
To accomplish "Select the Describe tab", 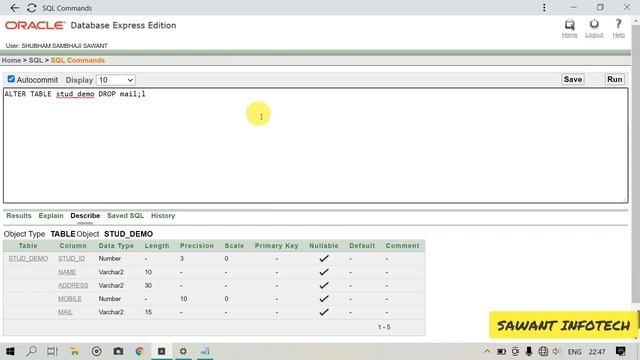I will point(85,216).
